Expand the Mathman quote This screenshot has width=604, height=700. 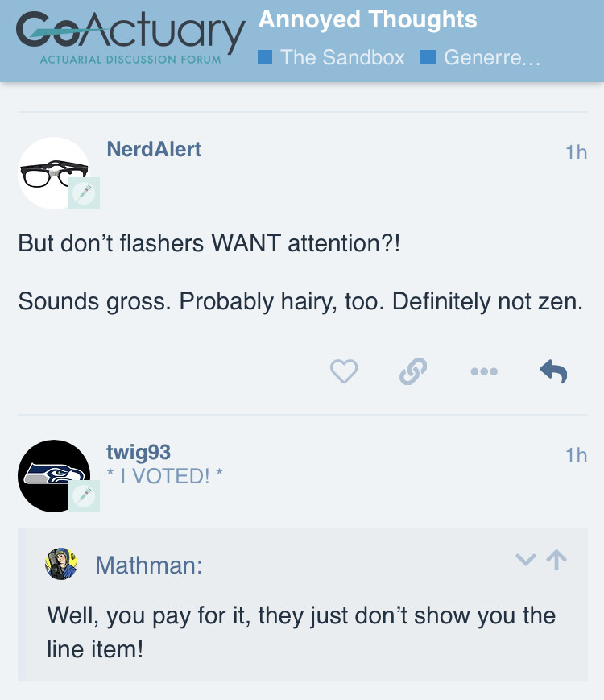[525, 559]
